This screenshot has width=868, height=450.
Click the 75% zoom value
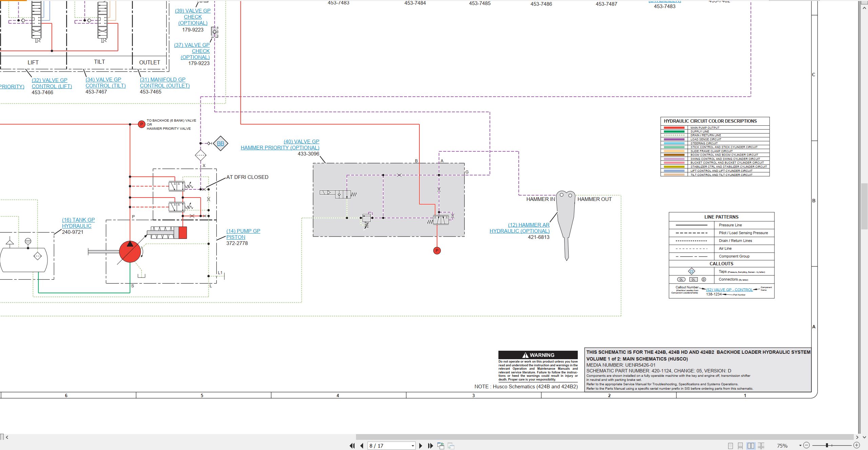[782, 446]
